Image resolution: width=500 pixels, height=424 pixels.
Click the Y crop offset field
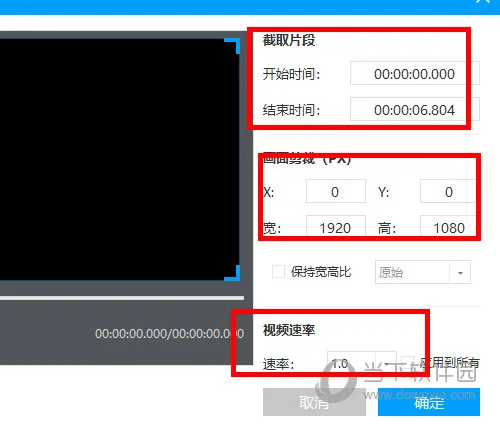(x=449, y=191)
